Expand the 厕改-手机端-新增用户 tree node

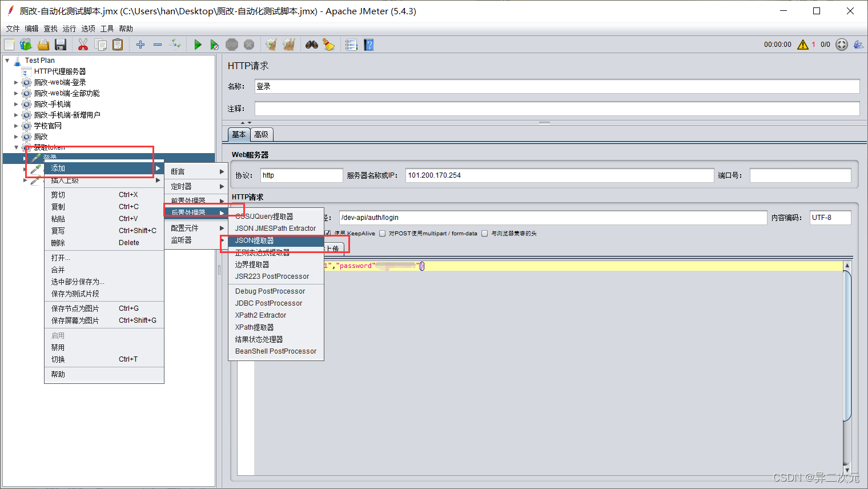coord(16,115)
